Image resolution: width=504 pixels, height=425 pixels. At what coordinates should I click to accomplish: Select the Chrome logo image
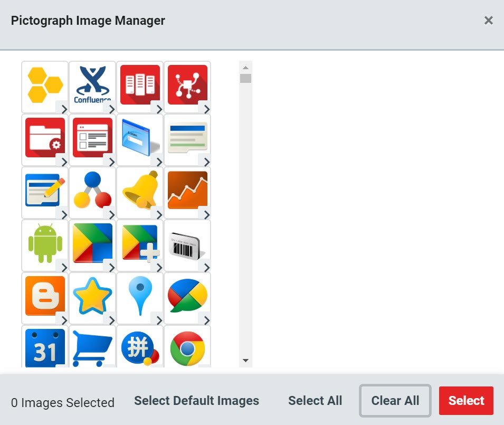[188, 347]
